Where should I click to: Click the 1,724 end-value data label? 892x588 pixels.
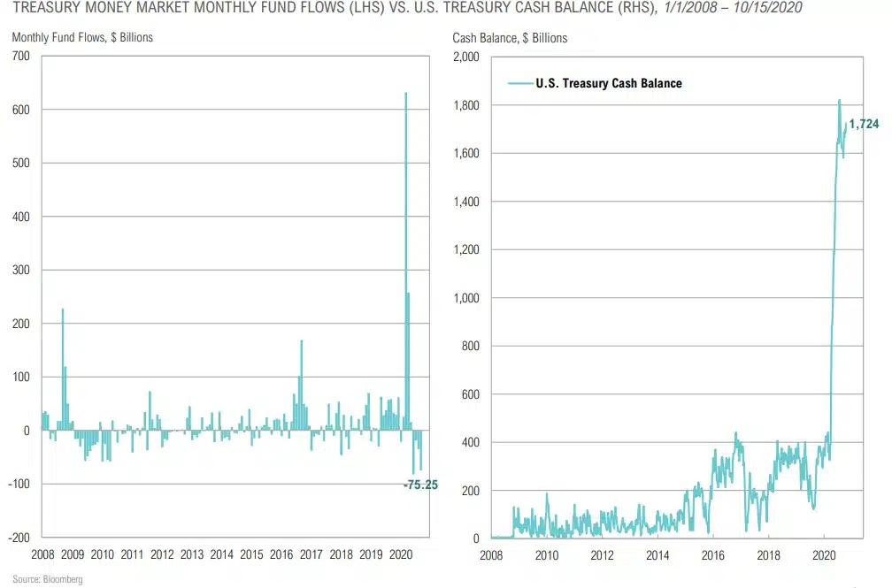click(864, 124)
